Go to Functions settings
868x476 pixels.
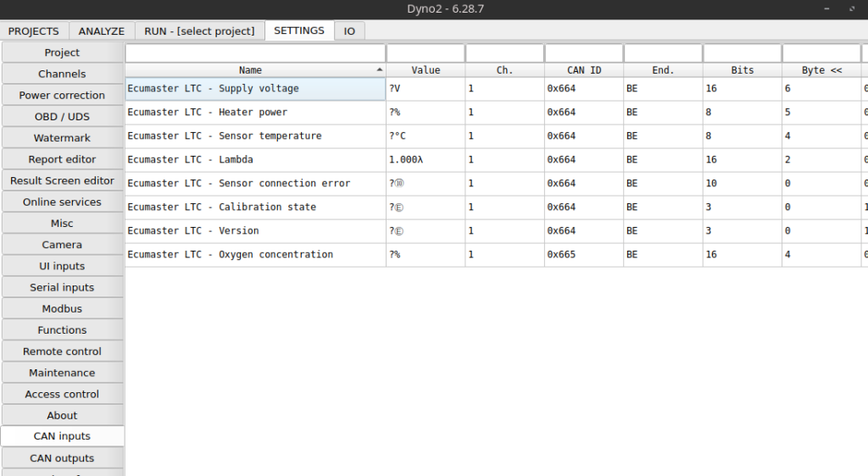[x=62, y=330]
